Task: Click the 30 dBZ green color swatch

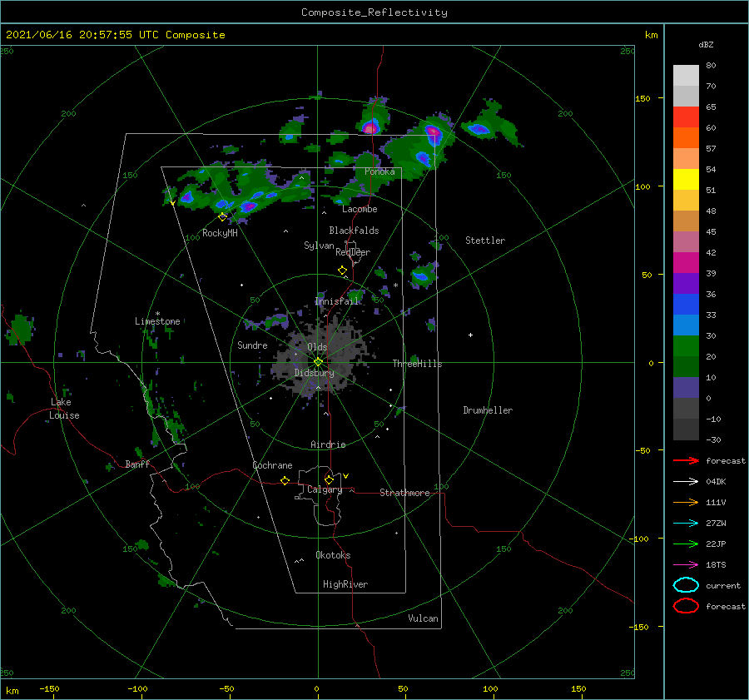Action: 686,346
